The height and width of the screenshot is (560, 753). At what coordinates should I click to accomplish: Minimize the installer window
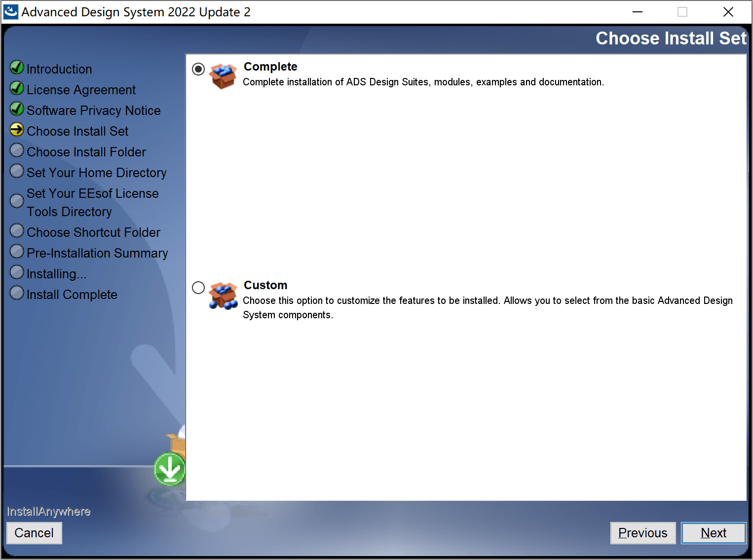(638, 12)
